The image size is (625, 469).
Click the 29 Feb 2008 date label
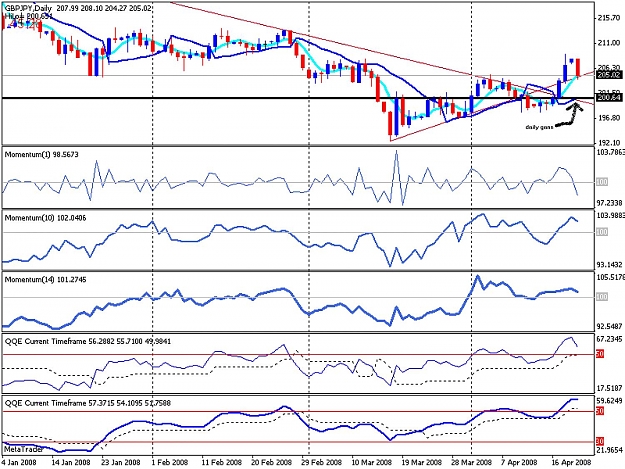321,462
